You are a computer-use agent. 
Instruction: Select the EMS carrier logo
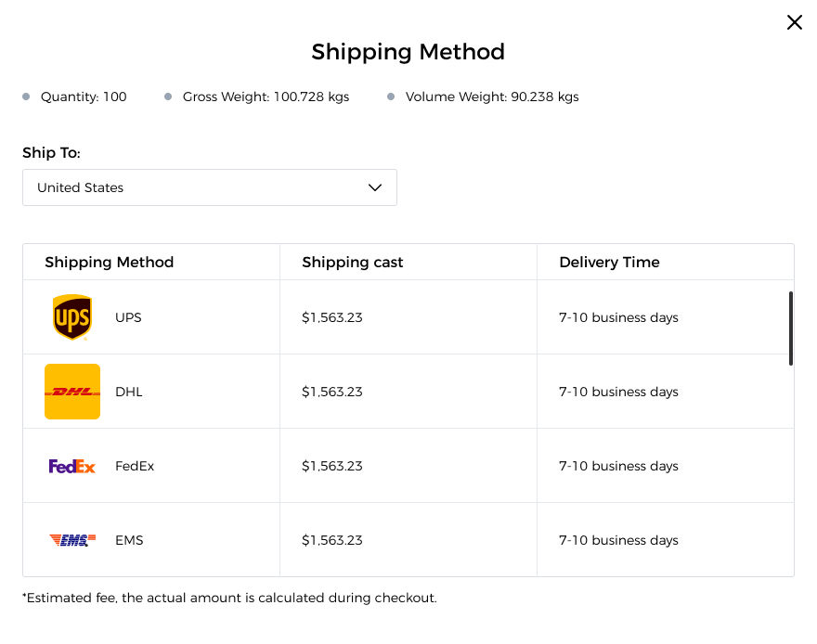click(71, 539)
